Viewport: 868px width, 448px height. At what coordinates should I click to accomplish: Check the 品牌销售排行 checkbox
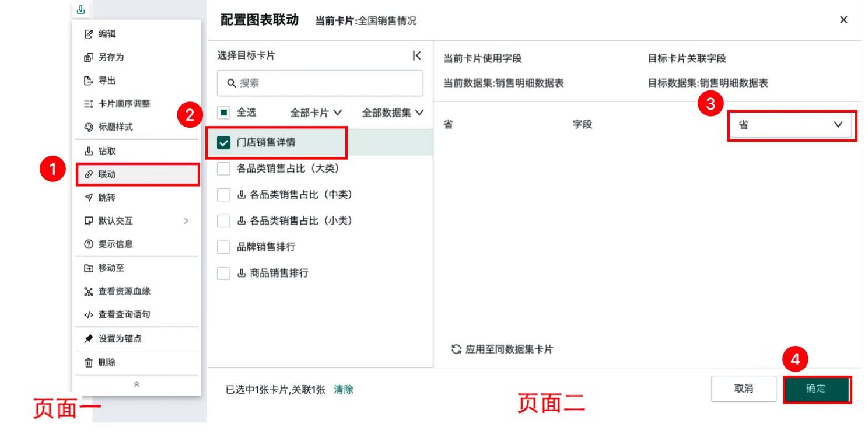(223, 247)
